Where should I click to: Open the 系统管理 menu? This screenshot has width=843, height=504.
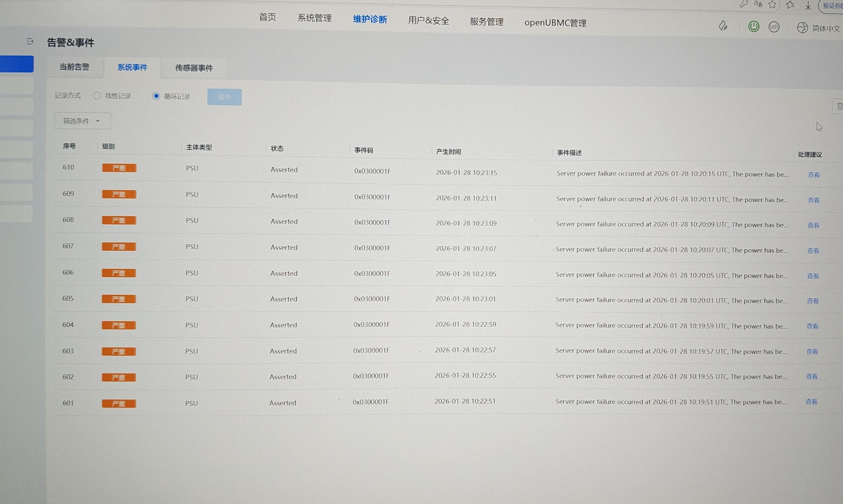coord(314,18)
